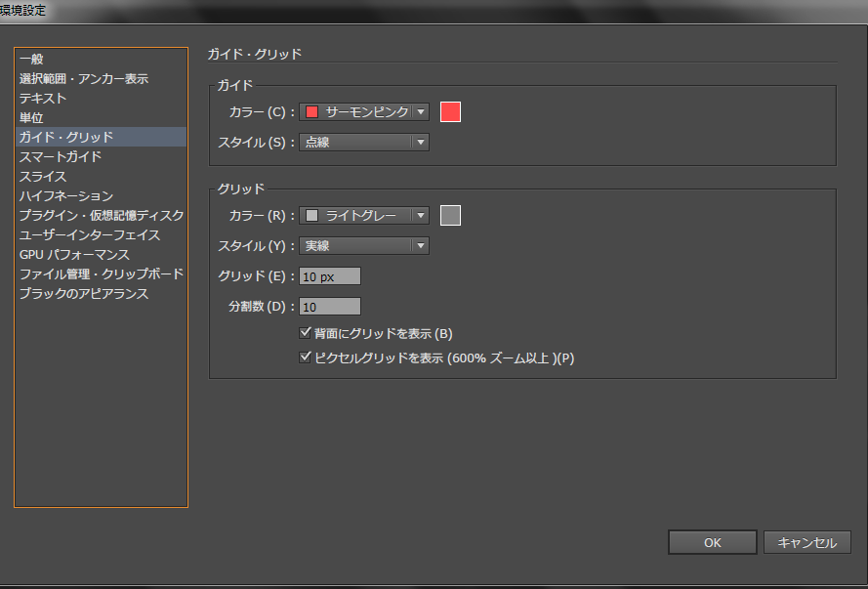This screenshot has height=589, width=868.
Task: Open プラグイン・仮想記憶ディスク preferences
Action: click(101, 215)
